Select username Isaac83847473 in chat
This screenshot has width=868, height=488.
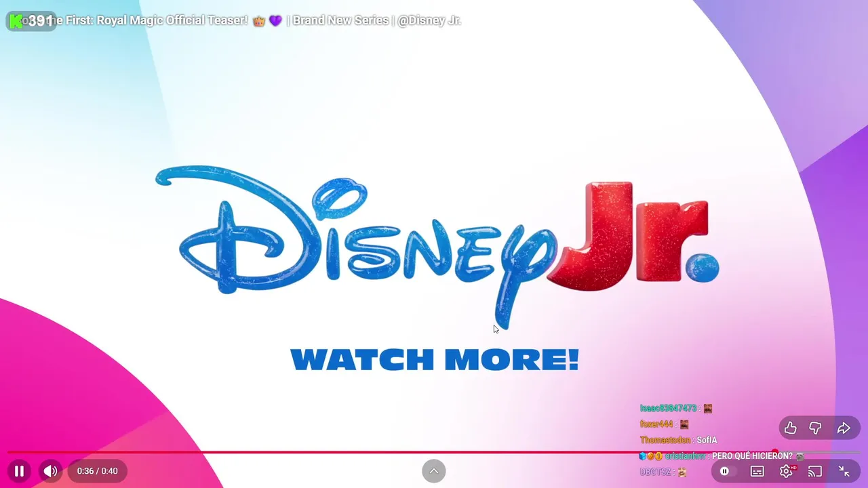click(668, 409)
